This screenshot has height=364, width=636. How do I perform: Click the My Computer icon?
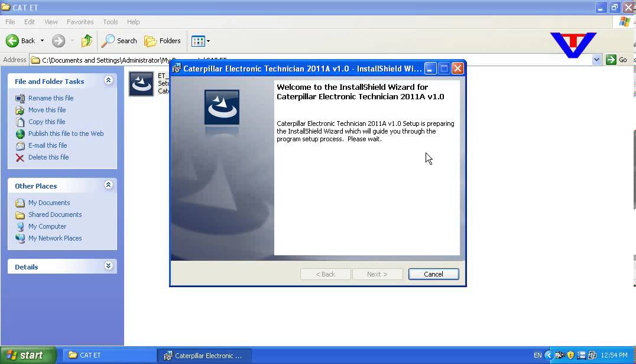click(20, 226)
